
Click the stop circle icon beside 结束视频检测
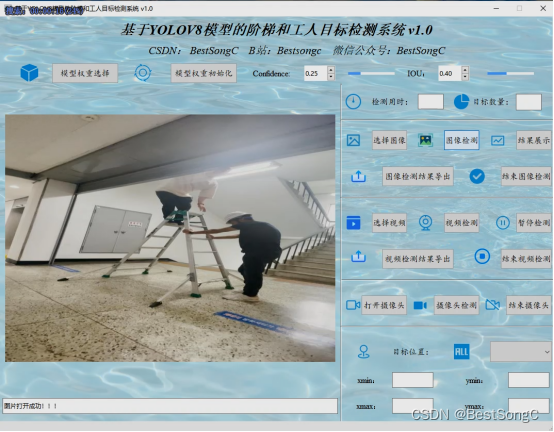point(482,256)
